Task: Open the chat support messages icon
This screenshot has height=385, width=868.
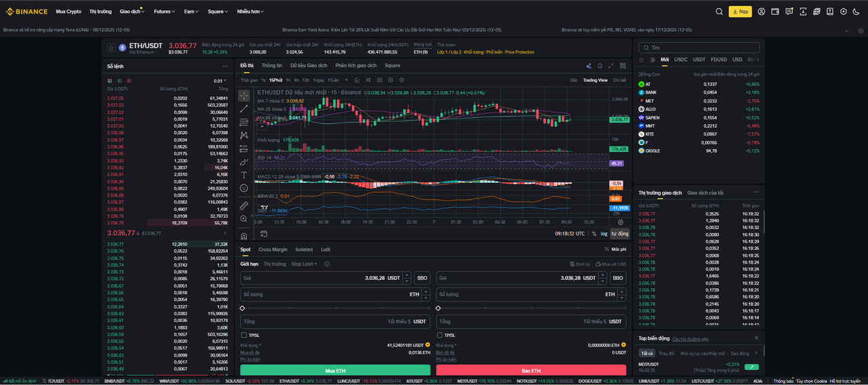Action: point(789,12)
